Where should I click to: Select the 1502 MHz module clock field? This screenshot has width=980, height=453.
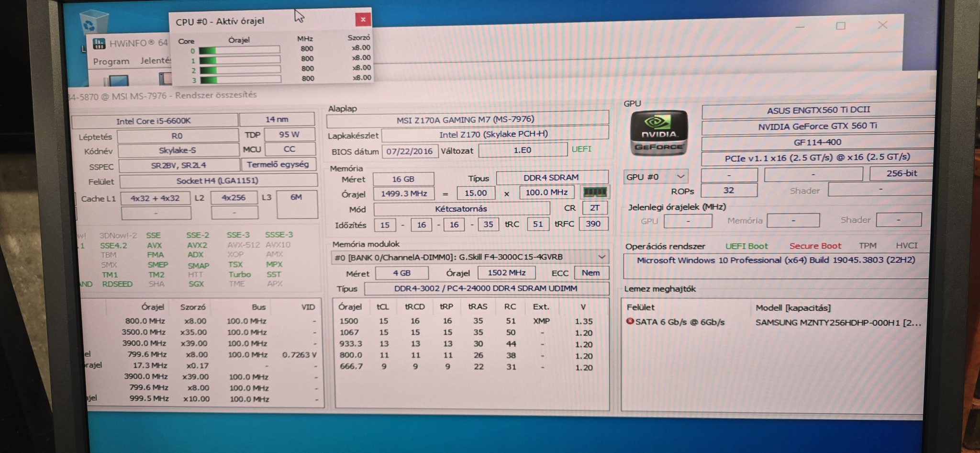coord(507,272)
